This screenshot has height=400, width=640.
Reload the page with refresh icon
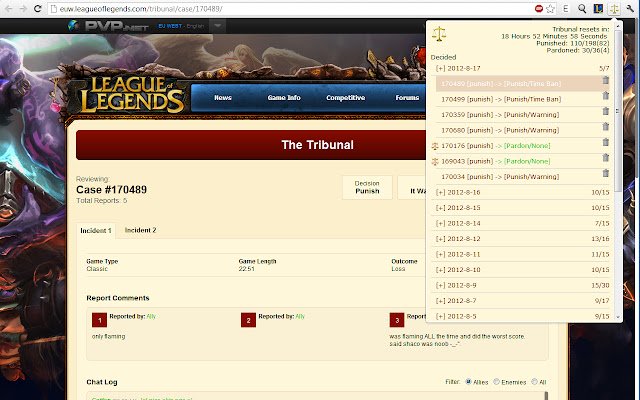click(38, 9)
